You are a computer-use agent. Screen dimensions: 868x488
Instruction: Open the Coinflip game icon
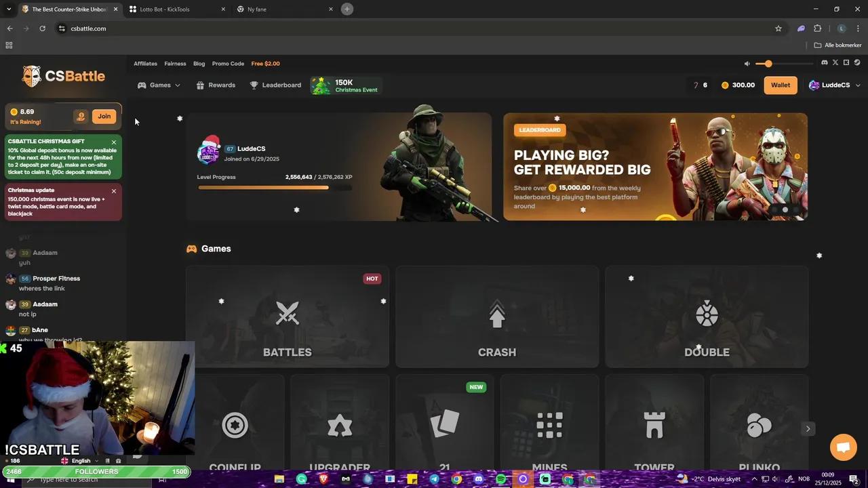coord(235,425)
